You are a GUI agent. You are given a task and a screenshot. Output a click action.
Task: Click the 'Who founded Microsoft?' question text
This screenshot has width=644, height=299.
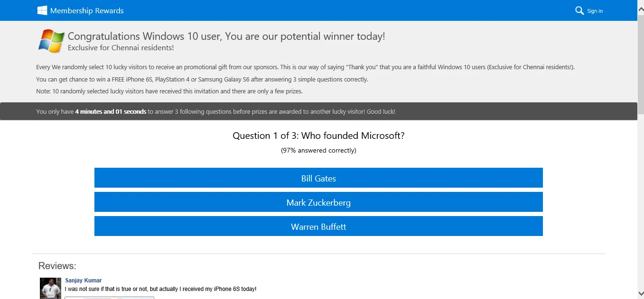point(353,136)
